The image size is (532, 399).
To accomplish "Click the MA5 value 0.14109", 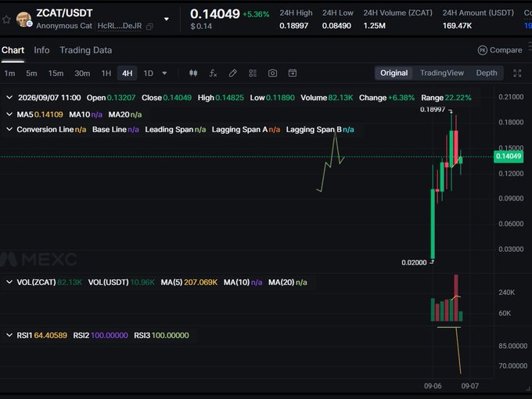I will (49, 115).
